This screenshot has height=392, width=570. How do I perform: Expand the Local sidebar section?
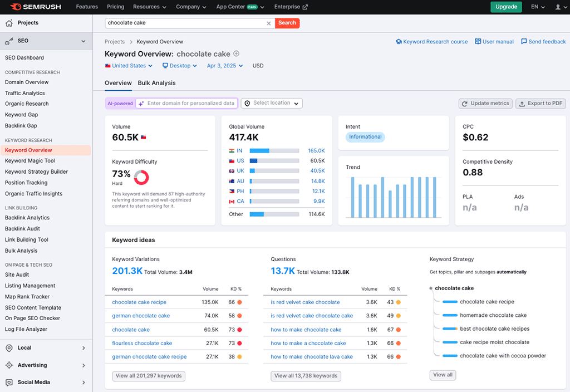click(83, 348)
